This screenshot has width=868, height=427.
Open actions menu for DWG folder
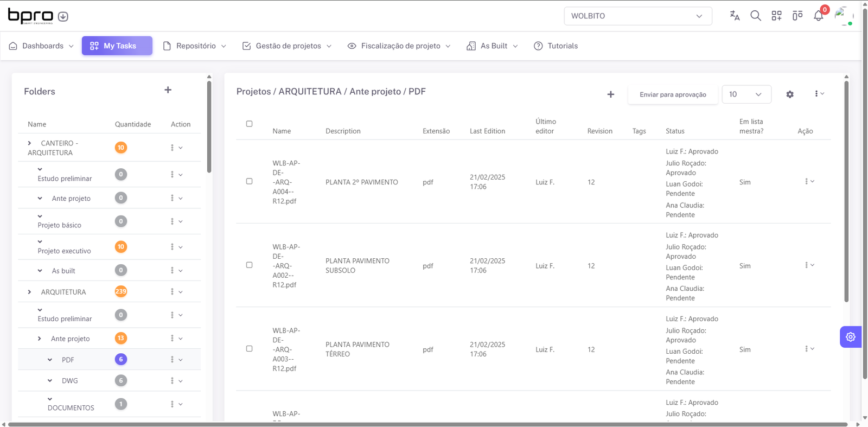click(x=176, y=381)
